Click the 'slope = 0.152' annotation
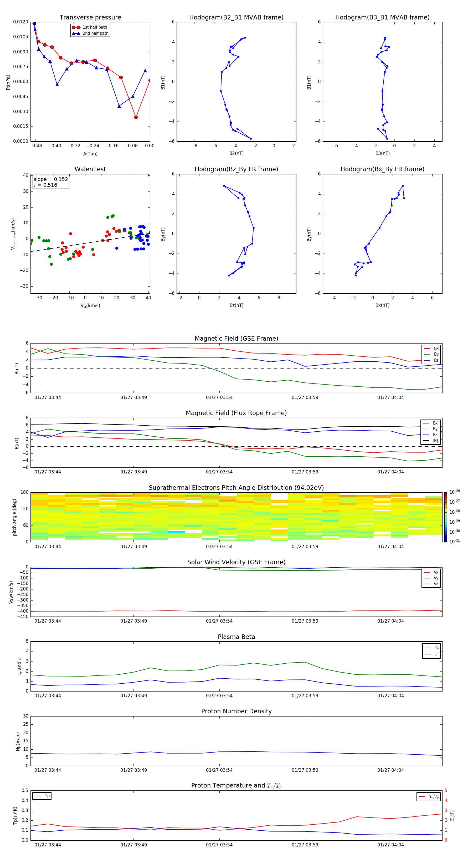This screenshot has width=473, height=868. (50, 179)
